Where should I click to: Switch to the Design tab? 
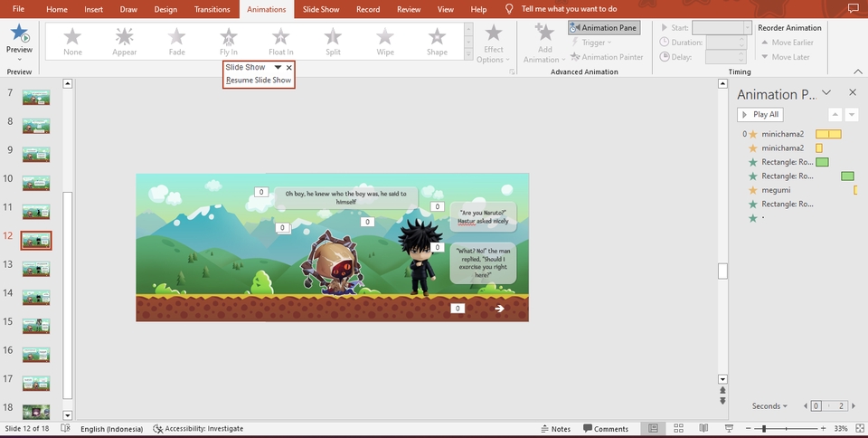(x=165, y=9)
